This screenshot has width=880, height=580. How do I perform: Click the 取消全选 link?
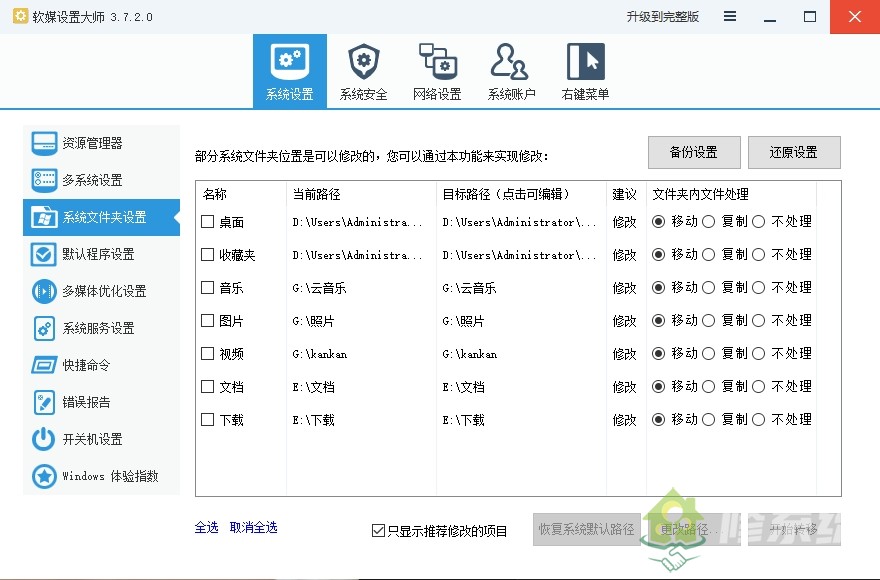pyautogui.click(x=253, y=527)
